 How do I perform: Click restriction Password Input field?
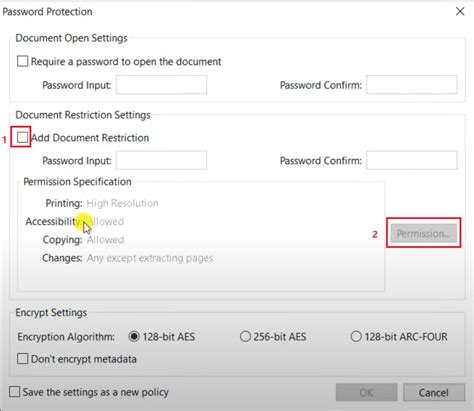pyautogui.click(x=161, y=160)
